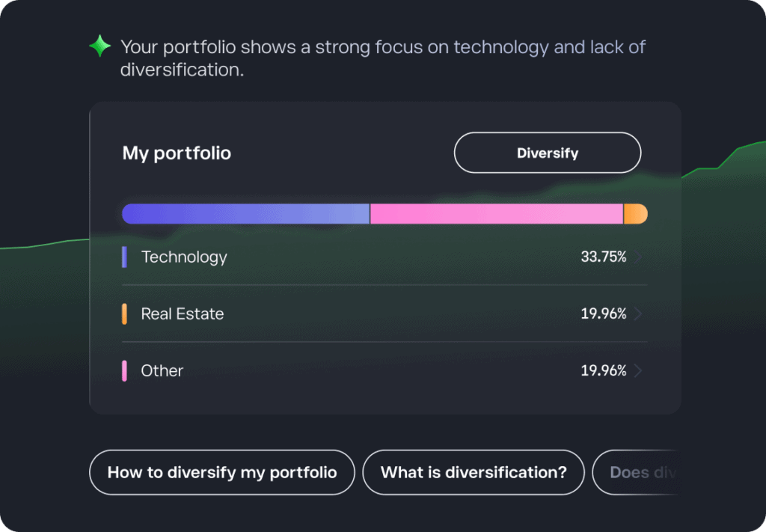The image size is (766, 532).
Task: Open the Technology sector label
Action: (x=184, y=257)
